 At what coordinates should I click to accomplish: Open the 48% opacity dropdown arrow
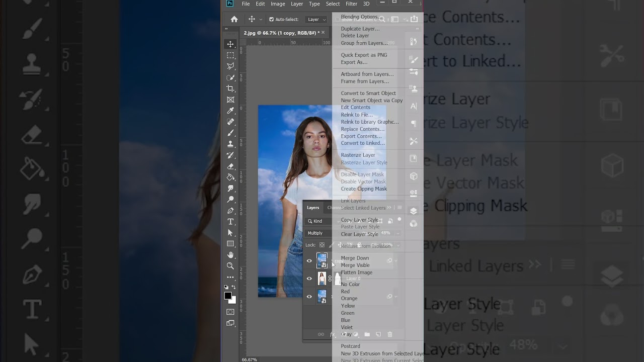coord(398,233)
